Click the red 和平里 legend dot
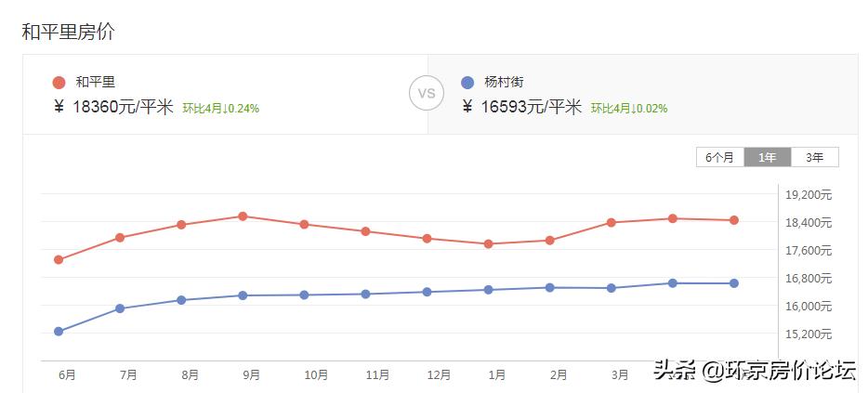 59,83
